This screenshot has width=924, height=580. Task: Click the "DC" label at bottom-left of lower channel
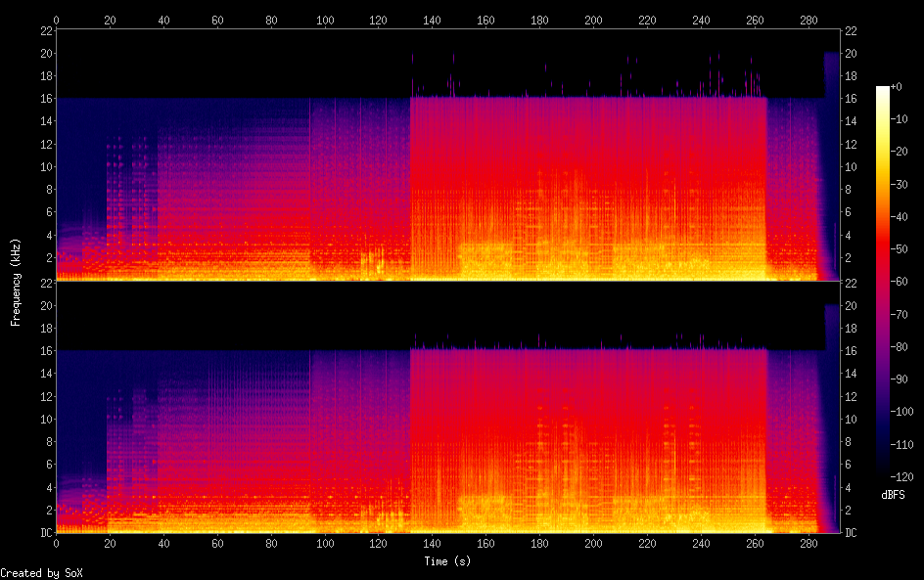44,533
